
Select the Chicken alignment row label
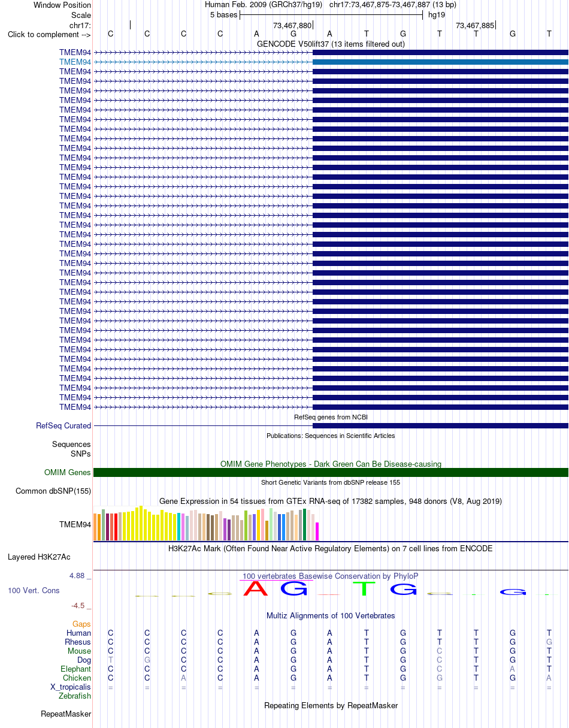[x=77, y=678]
